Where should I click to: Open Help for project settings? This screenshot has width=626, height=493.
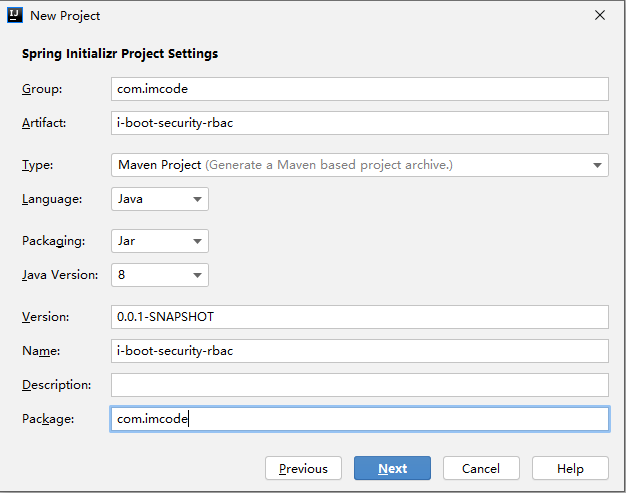(x=570, y=468)
